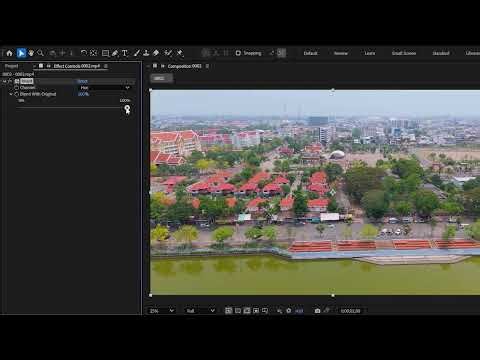Image resolution: width=480 pixels, height=360 pixels.
Task: Open the Full resolution dropdown
Action: point(200,311)
